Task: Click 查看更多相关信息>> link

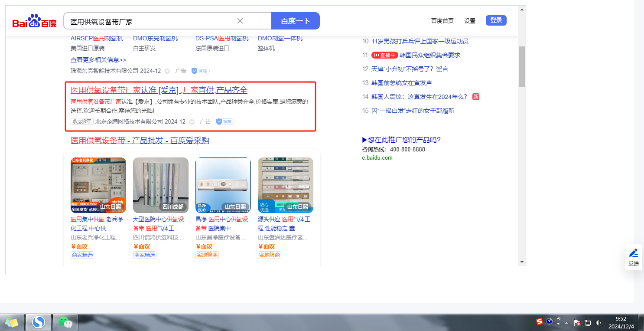Action: [x=98, y=60]
